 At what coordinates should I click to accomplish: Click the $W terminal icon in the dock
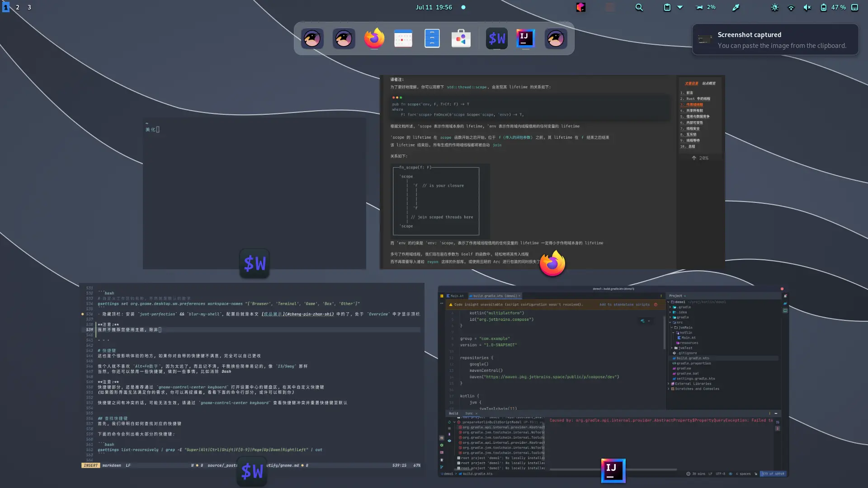496,38
